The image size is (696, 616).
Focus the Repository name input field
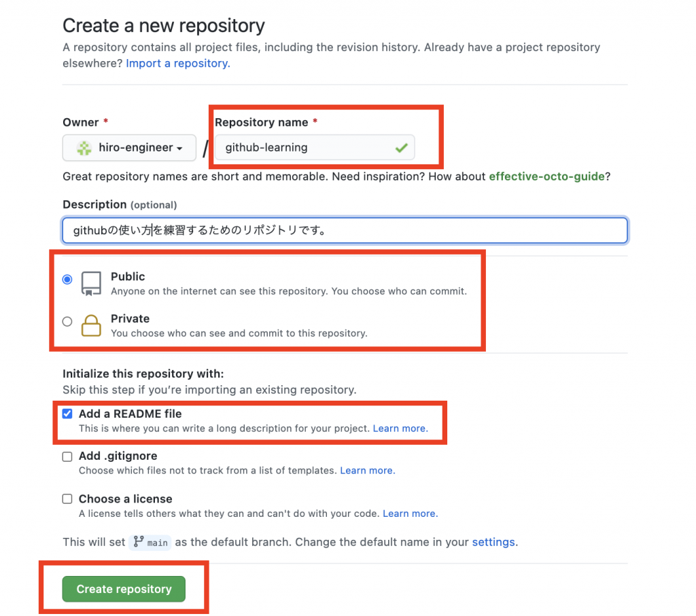[x=315, y=147]
